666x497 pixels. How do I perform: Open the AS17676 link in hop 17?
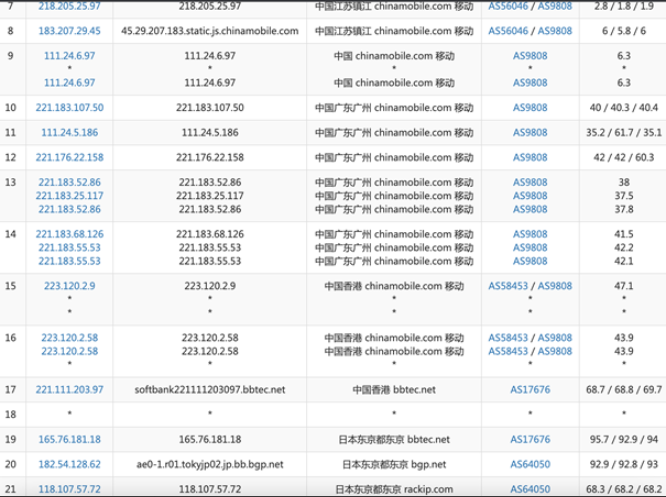click(x=530, y=388)
